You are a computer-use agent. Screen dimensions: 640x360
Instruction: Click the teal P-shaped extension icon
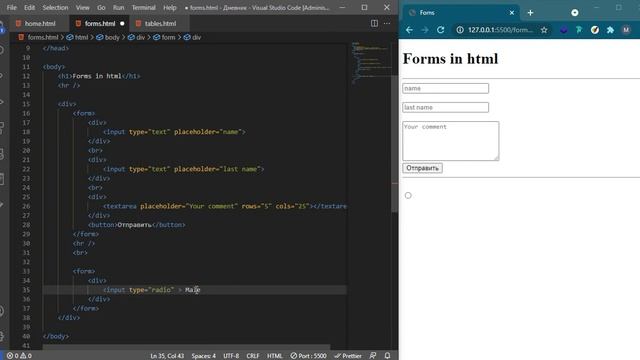point(579,30)
